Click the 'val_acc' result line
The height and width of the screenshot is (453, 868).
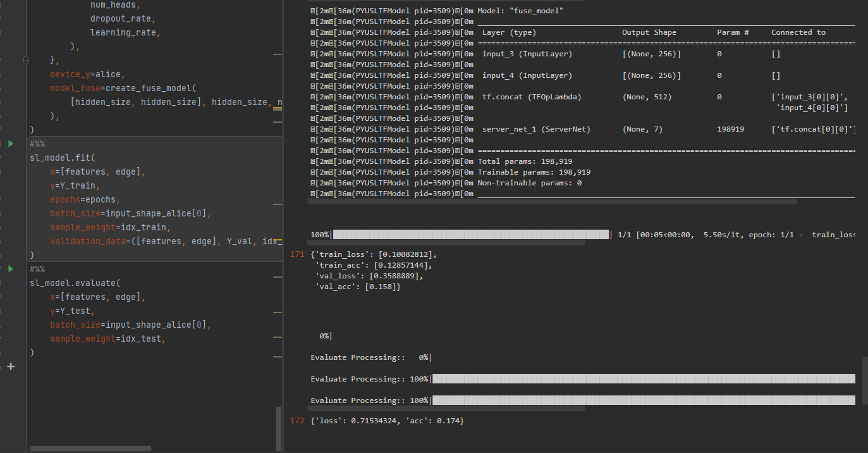click(358, 287)
